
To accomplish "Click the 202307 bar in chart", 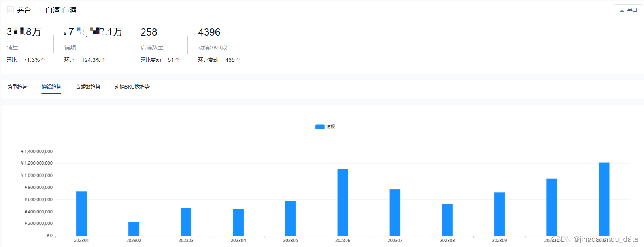I will pos(395,213).
